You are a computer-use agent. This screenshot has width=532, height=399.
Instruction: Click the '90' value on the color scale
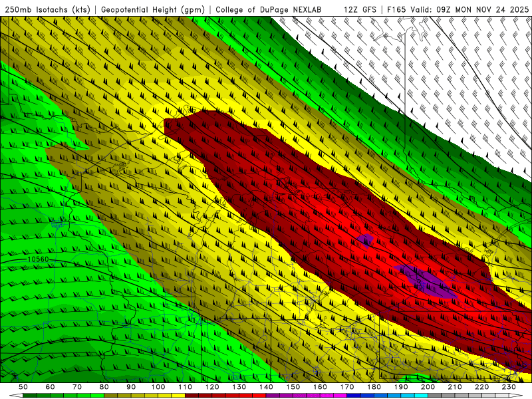coord(131,387)
